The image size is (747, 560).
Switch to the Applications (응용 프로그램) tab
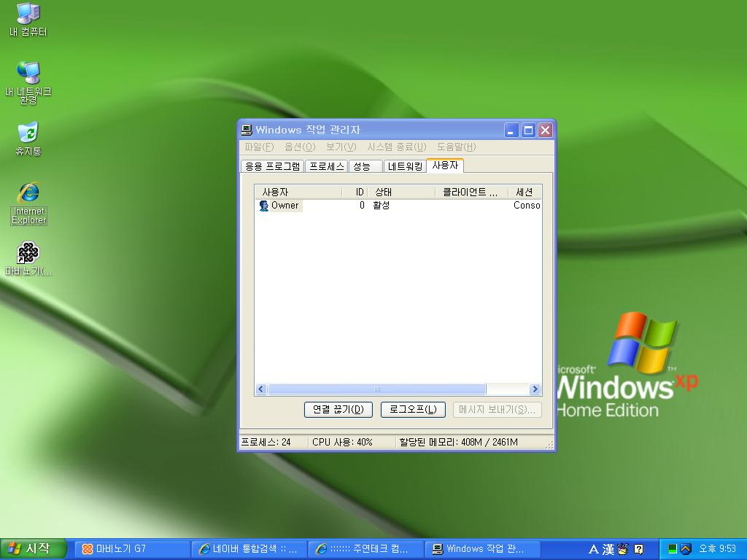(x=273, y=166)
